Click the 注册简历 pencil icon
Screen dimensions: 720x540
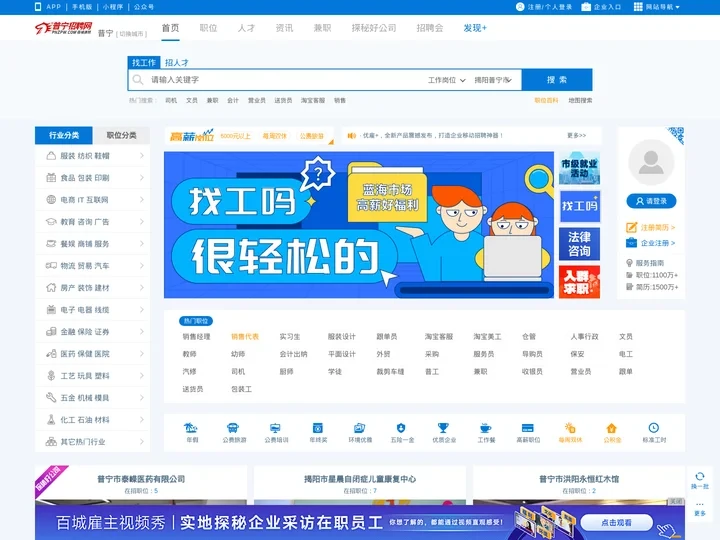(631, 227)
